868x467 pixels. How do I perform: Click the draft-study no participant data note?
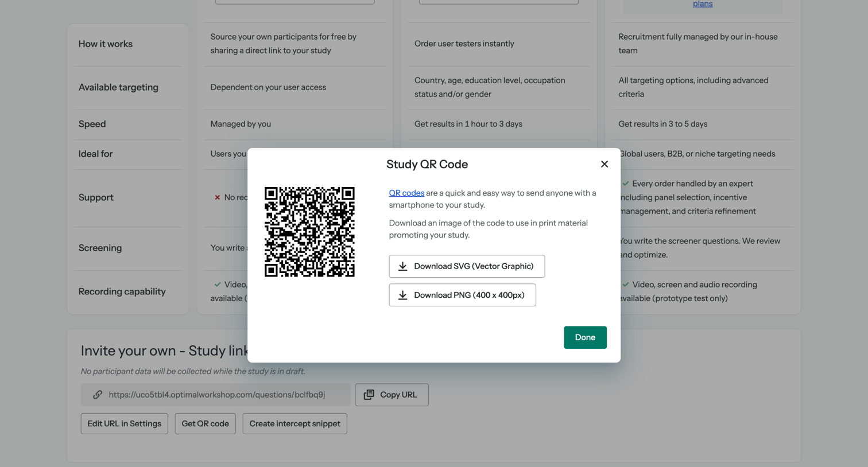tap(193, 371)
